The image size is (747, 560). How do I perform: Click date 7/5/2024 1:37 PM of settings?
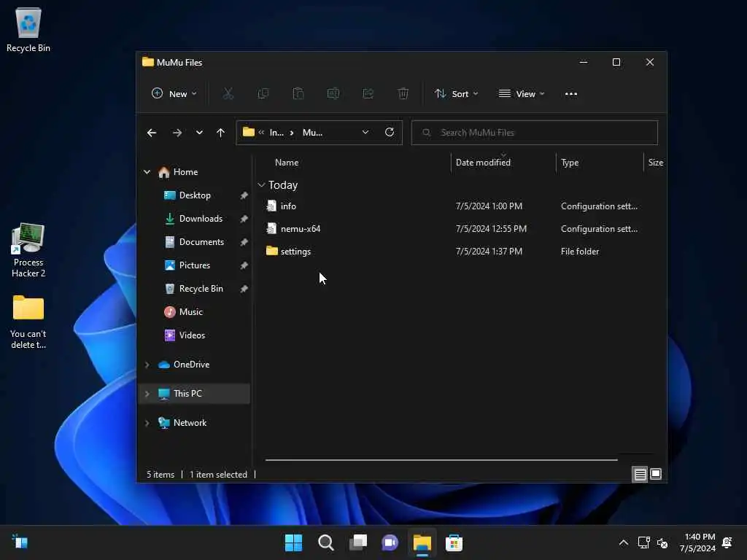(x=489, y=252)
